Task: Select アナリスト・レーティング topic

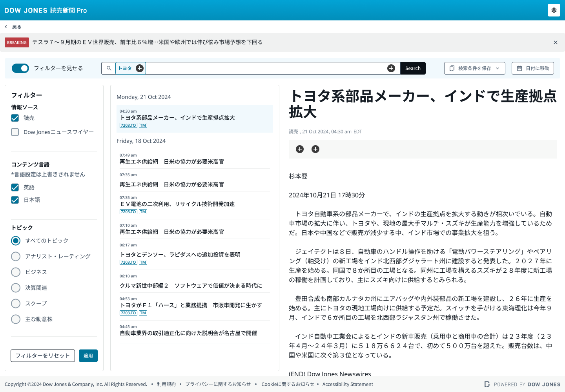Action: [16, 256]
